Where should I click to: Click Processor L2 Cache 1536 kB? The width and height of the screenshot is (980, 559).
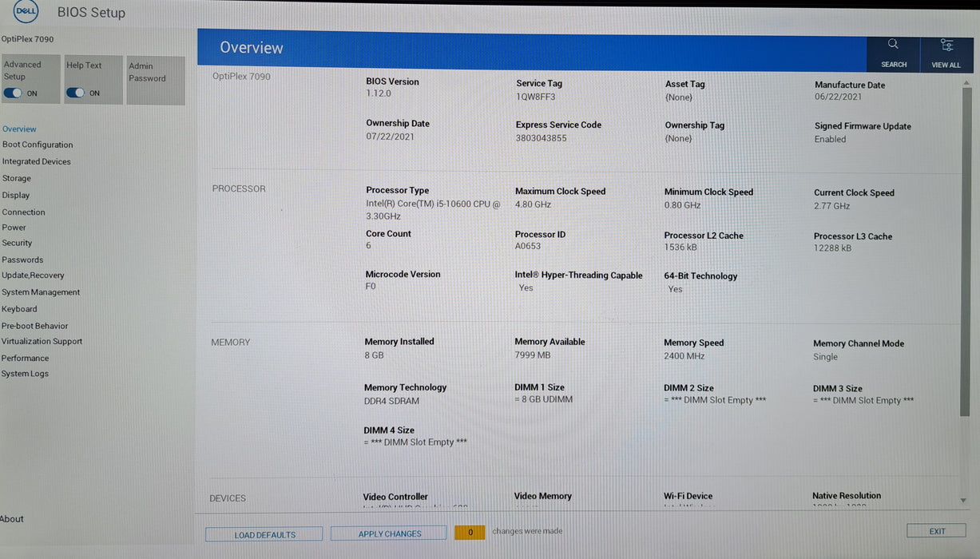coord(680,248)
